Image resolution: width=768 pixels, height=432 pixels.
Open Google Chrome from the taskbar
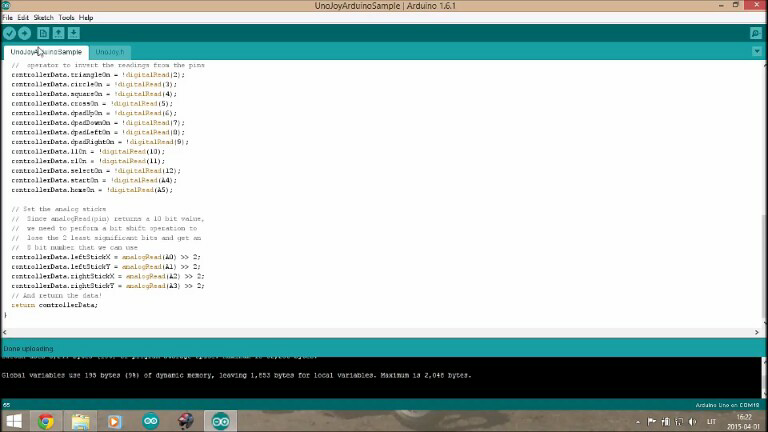[46, 421]
